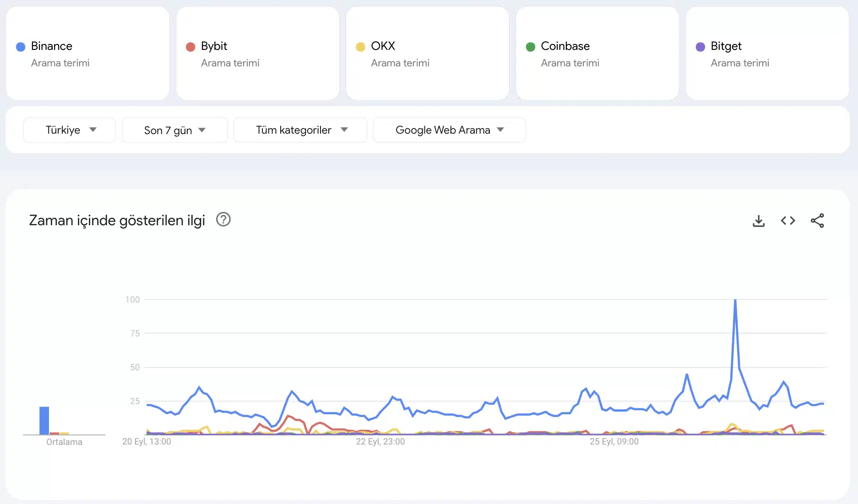
Task: Click the Ortalama label
Action: [x=64, y=442]
